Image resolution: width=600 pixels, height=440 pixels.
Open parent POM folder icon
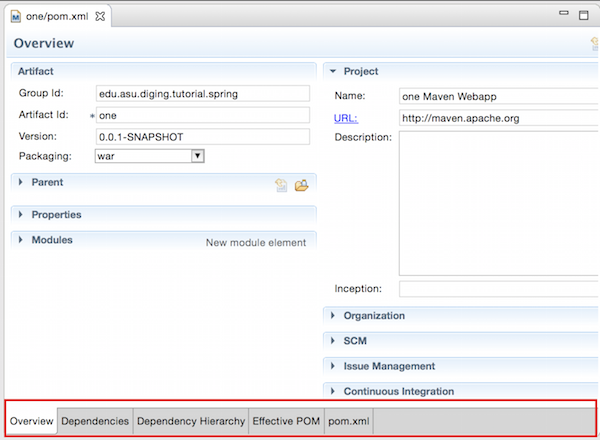click(x=302, y=186)
